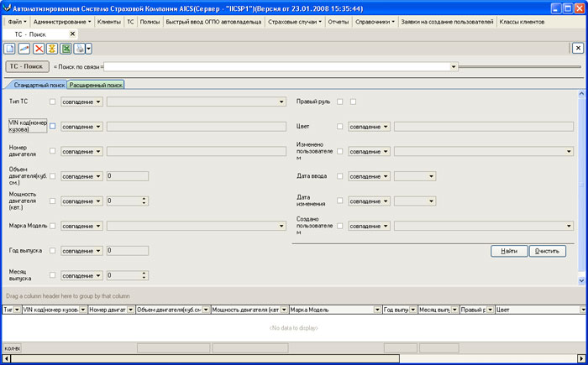Expand the Марка Модель value dropdown
Image resolution: width=588 pixels, height=365 pixels.
281,226
